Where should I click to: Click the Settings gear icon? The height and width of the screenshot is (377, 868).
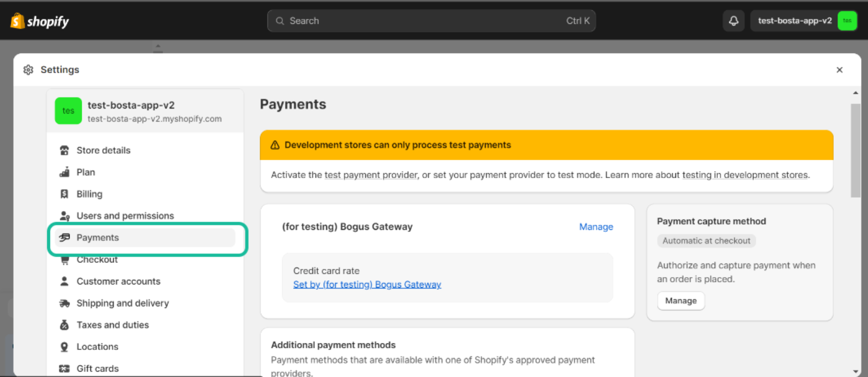pos(28,70)
